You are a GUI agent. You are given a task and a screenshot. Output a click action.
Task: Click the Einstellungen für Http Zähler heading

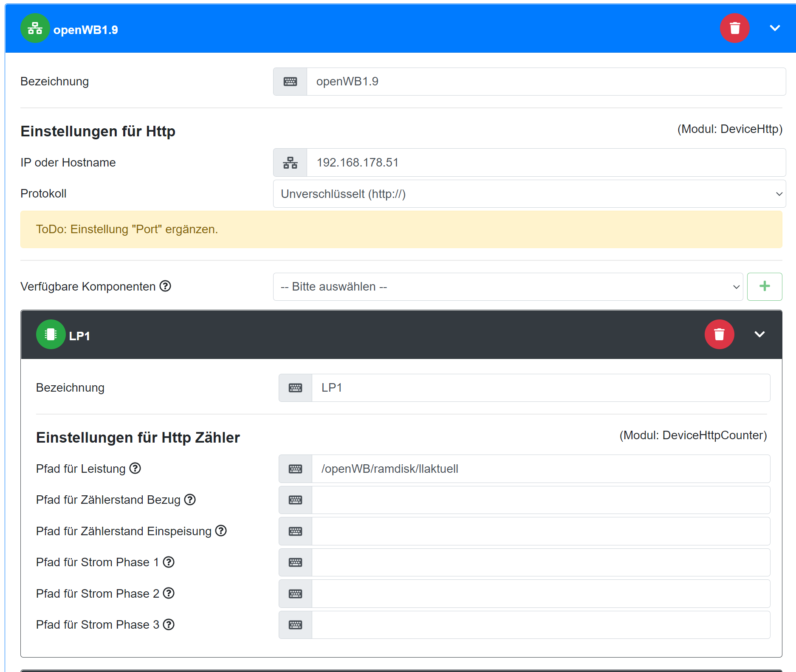coord(138,438)
